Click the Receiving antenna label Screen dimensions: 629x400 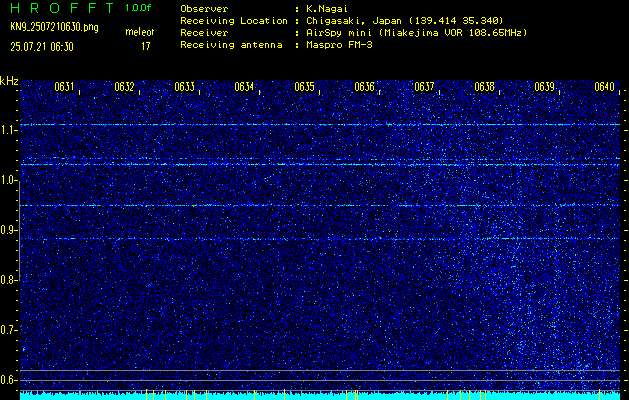click(x=231, y=45)
